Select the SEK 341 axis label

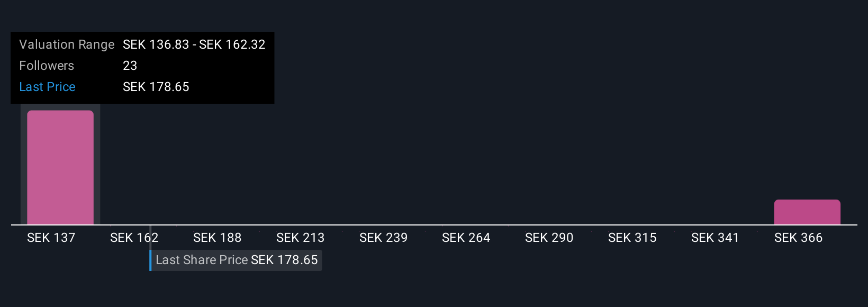pos(716,238)
